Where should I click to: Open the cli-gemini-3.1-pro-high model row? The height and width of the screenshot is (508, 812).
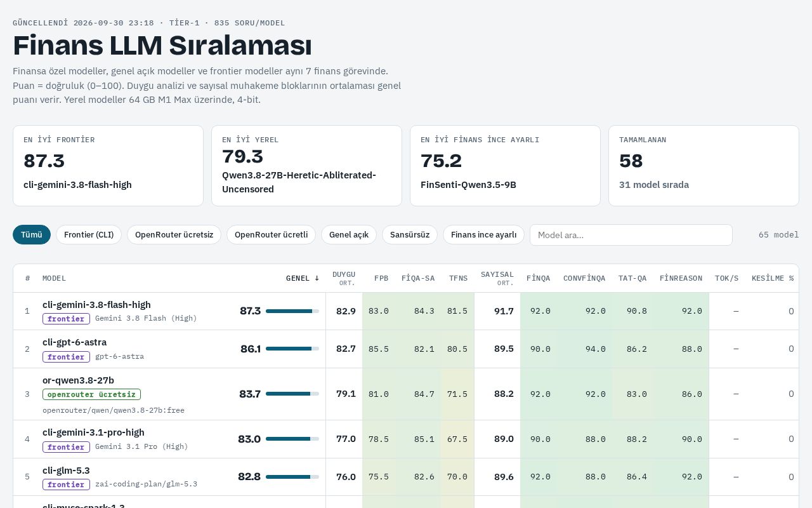[406, 439]
